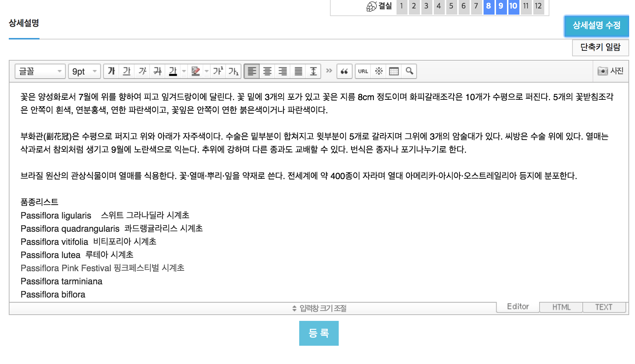This screenshot has width=635, height=364.
Task: Insert a table into editor
Action: click(394, 71)
